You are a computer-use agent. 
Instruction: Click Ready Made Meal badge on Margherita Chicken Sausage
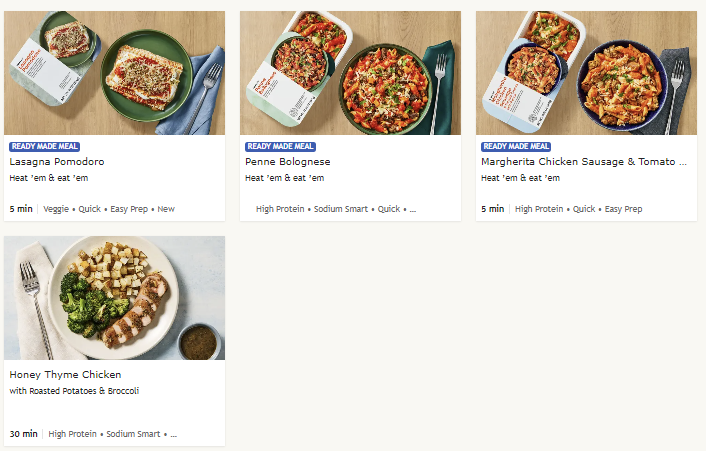pos(516,146)
